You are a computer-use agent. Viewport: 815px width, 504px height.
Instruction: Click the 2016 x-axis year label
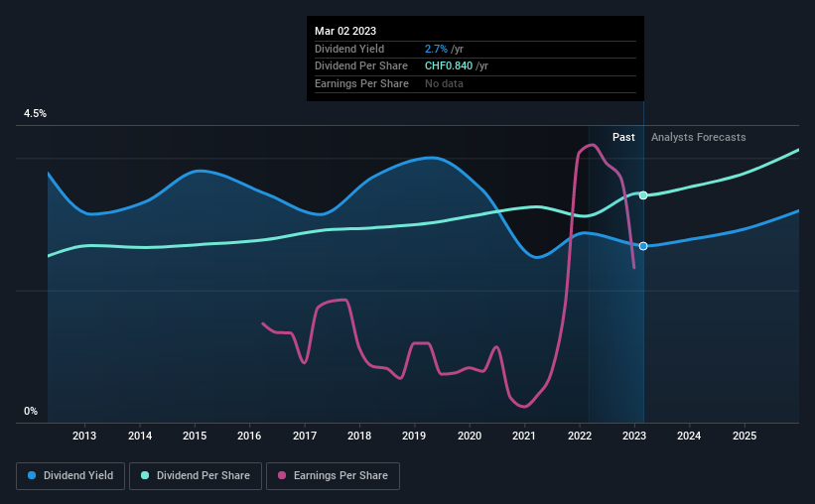[x=249, y=436]
